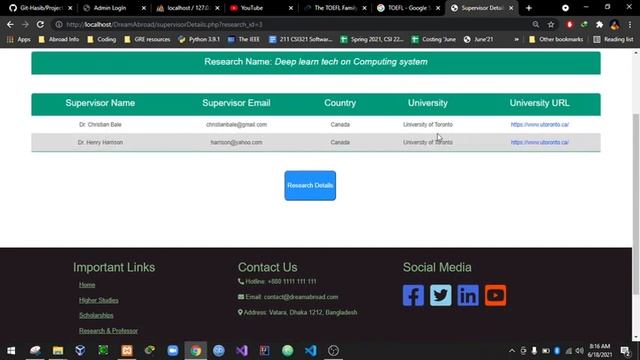Open the June'21 bookmark
The width and height of the screenshot is (640, 360).
(478, 39)
